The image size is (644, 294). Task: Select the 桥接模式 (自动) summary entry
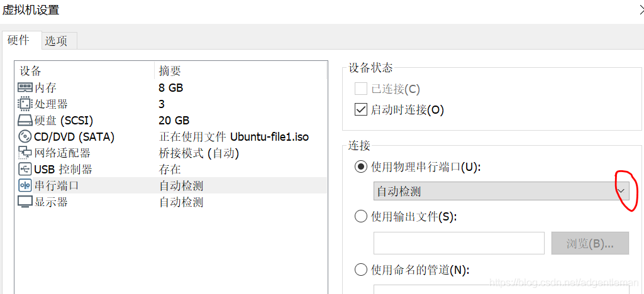[x=199, y=153]
